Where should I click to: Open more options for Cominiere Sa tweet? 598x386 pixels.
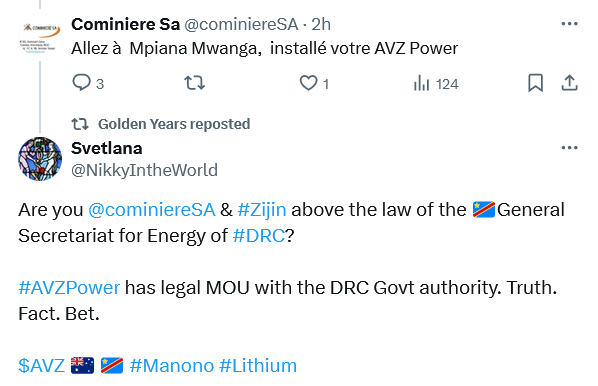(x=569, y=24)
